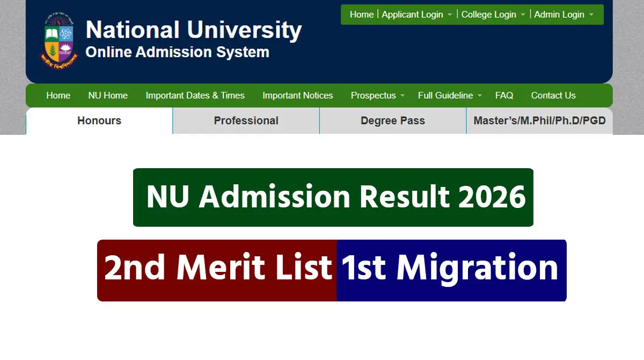The width and height of the screenshot is (644, 360).
Task: View Important Notices
Action: [x=298, y=95]
